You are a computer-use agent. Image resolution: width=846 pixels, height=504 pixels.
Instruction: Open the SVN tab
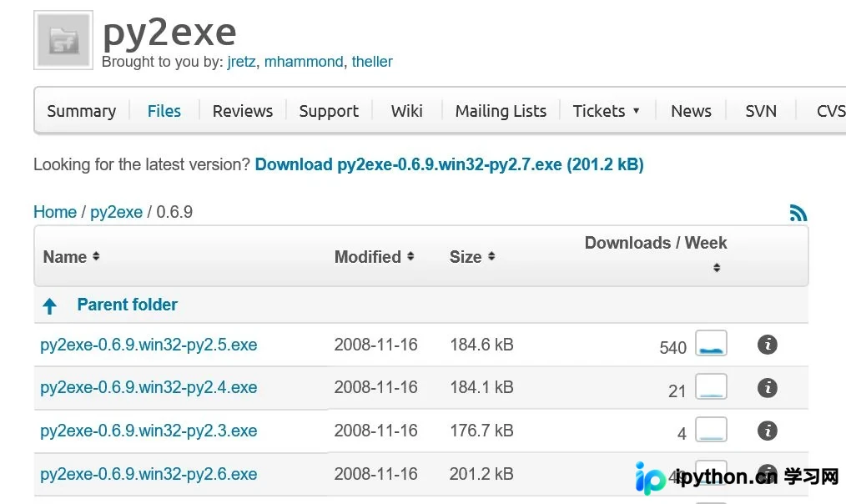pyautogui.click(x=761, y=111)
